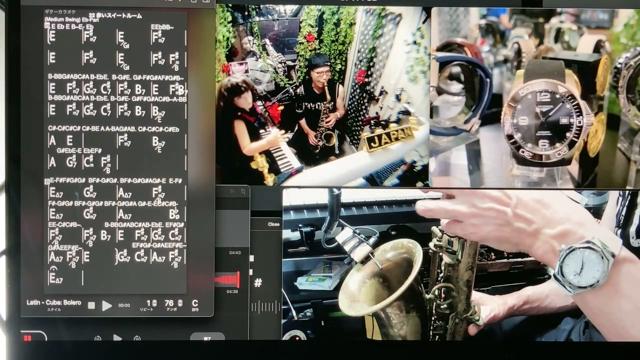The height and width of the screenshot is (360, 640).
Task: Click the rewind icon left of bottom play
Action: click(x=98, y=338)
